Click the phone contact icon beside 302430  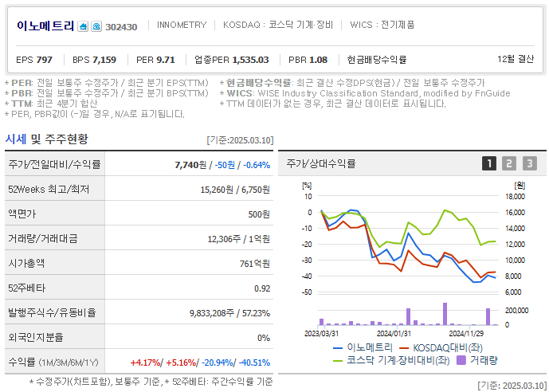point(96,26)
